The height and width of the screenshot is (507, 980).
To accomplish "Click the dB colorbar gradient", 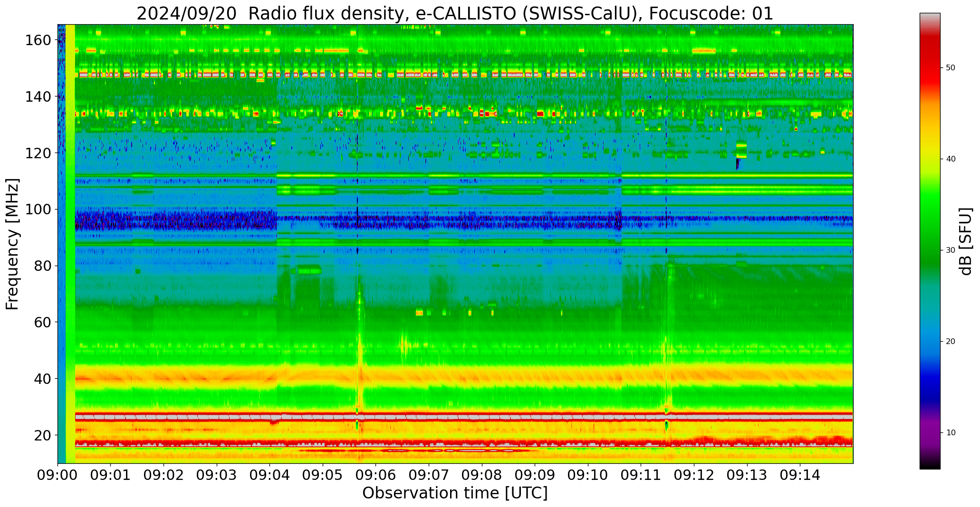I will pos(930,241).
